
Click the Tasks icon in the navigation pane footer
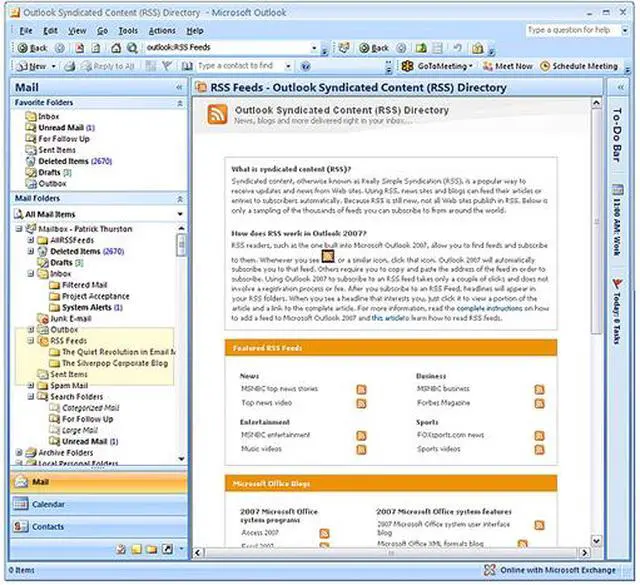121,549
